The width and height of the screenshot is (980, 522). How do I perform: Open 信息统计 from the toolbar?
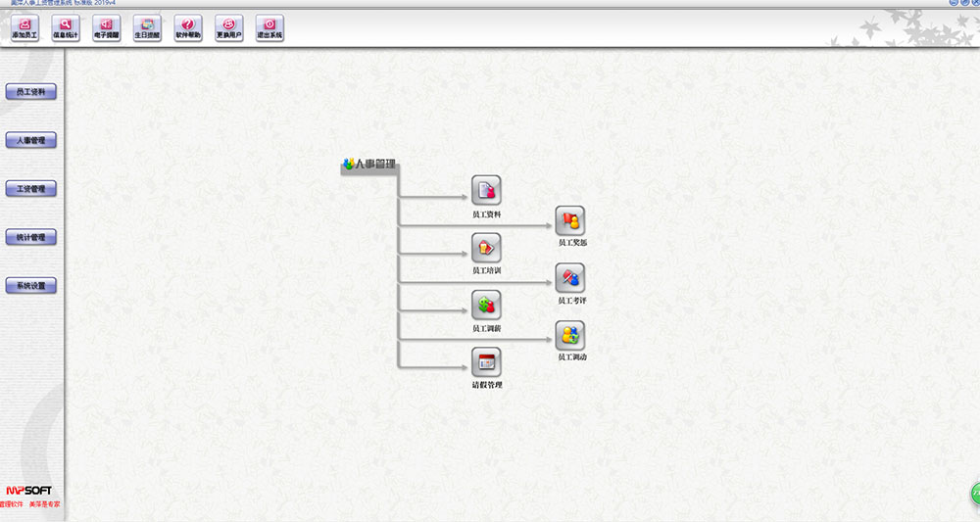(66, 28)
